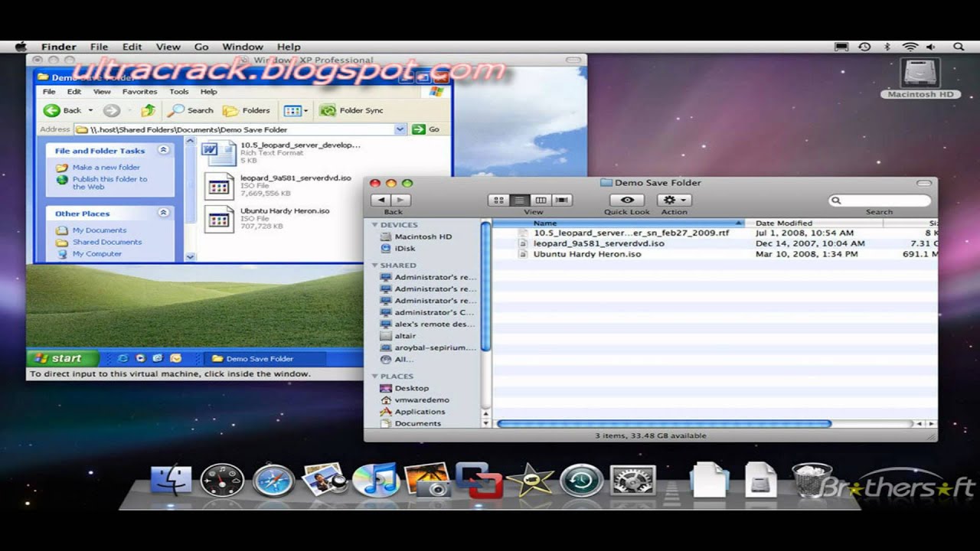
Task: Select Applications in Finder sidebar
Action: tap(420, 412)
